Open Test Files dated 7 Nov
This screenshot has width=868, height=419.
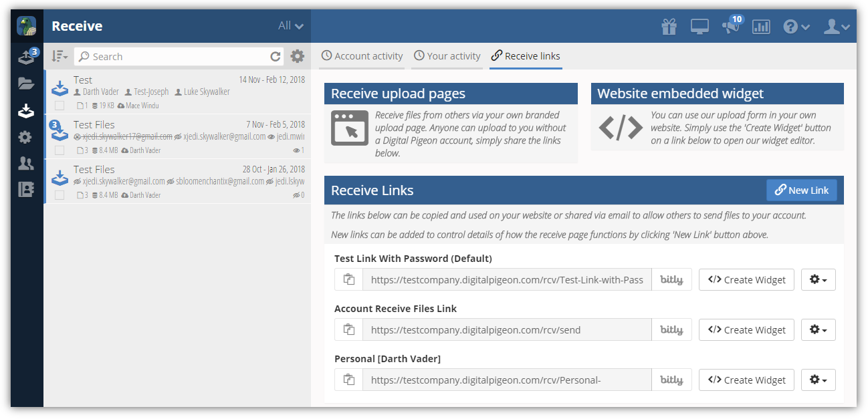click(x=178, y=137)
